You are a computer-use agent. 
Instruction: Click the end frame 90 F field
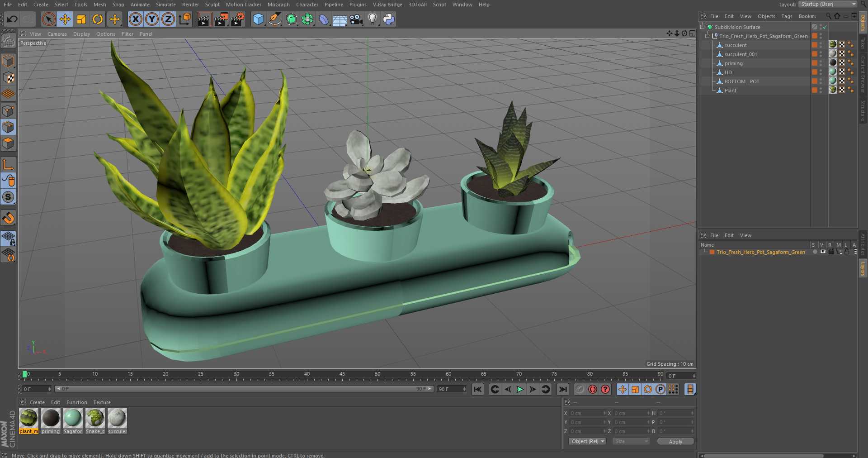451,389
